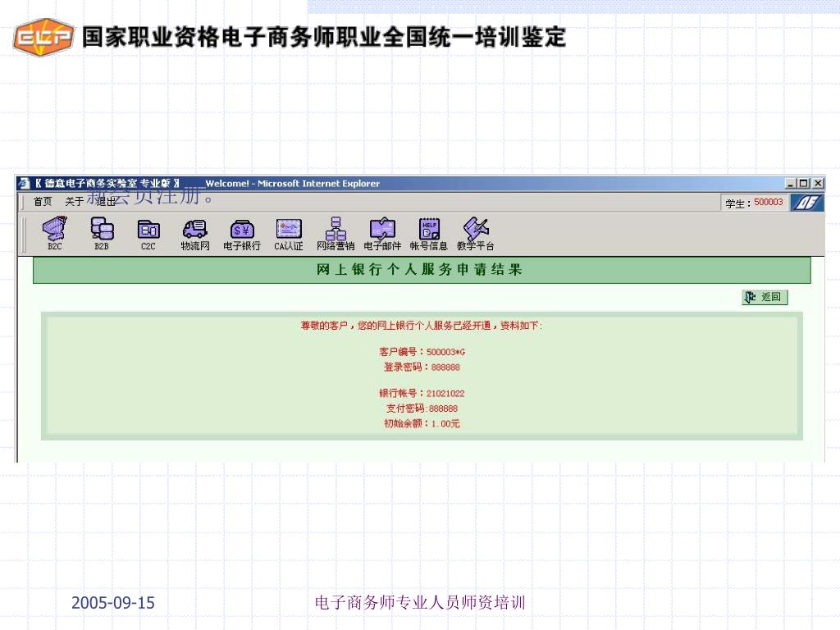Maximize the Internet Explorer window
This screenshot has height=630, width=840.
coord(804,183)
